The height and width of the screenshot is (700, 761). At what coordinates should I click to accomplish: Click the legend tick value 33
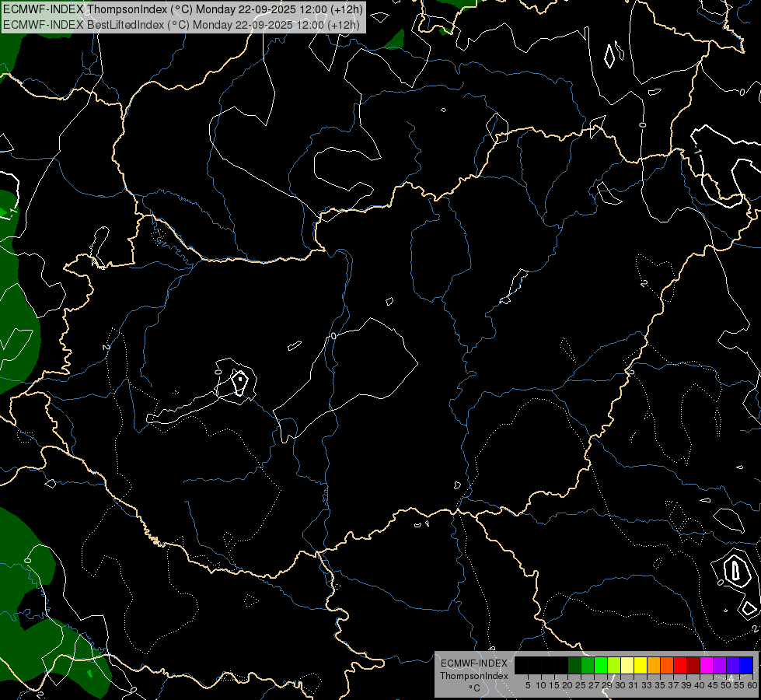click(647, 685)
